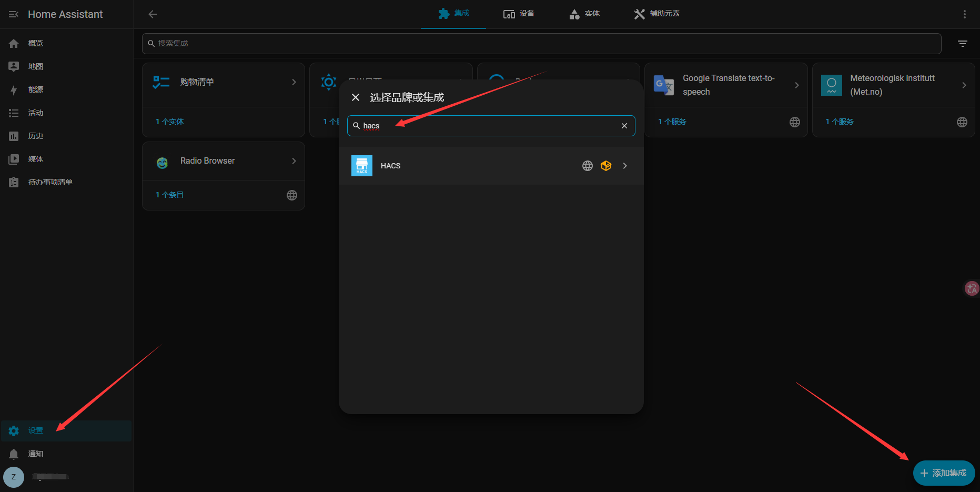The width and height of the screenshot is (980, 492).
Task: Click the floating translate extension icon
Action: pos(972,288)
